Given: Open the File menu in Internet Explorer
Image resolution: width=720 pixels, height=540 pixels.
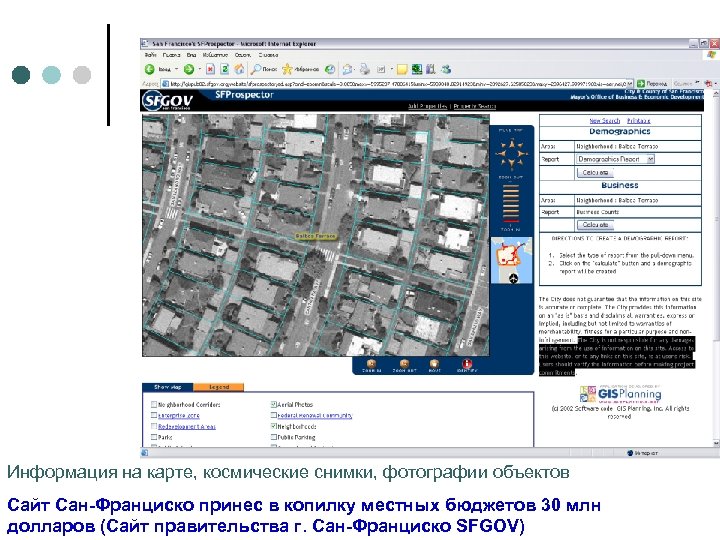Looking at the screenshot, I should click(x=150, y=55).
